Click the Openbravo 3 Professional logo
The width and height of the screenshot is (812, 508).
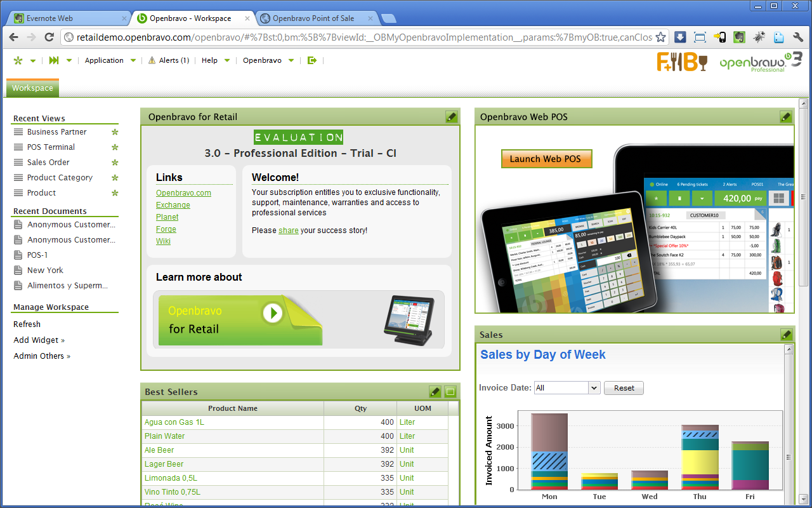point(761,62)
